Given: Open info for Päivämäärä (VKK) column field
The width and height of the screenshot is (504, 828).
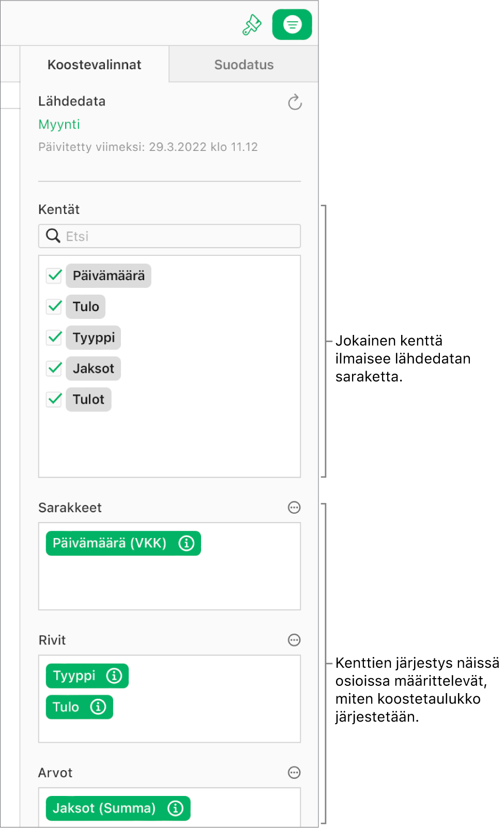Looking at the screenshot, I should pos(186,543).
